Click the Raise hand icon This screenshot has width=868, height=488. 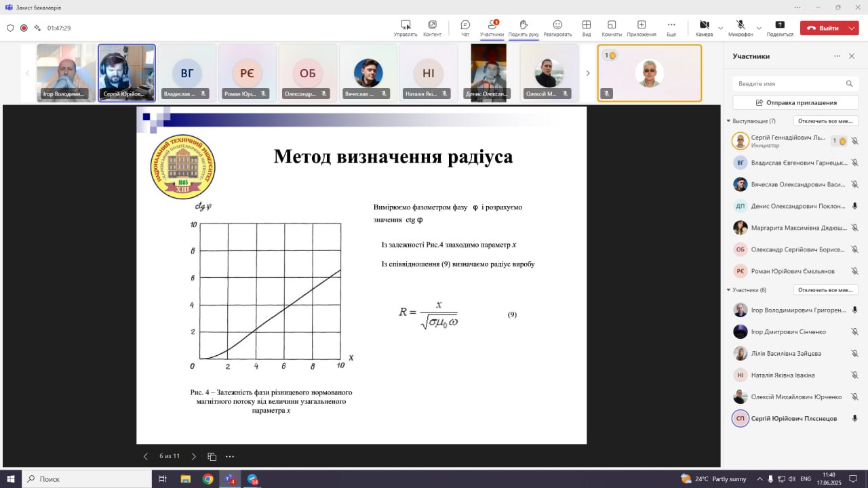tap(523, 25)
